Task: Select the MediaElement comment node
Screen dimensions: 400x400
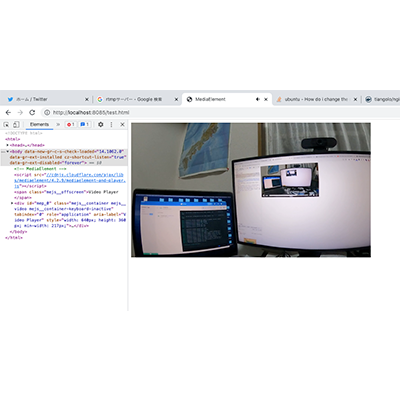Action: 40,169
